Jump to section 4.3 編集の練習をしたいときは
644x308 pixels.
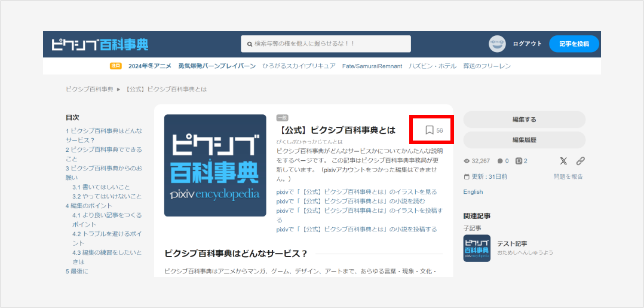click(107, 257)
